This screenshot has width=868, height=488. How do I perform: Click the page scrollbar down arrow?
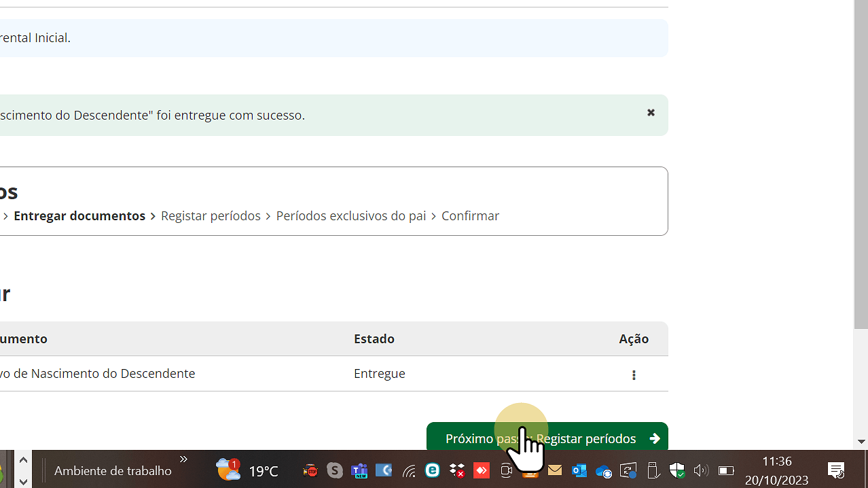click(861, 442)
